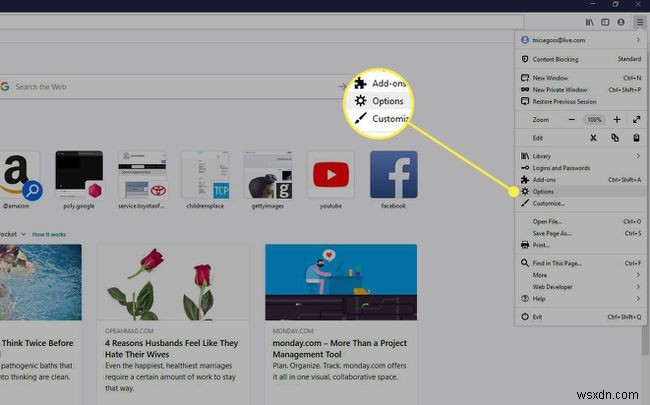
Task: Click Print… in the menu
Action: coord(580,245)
